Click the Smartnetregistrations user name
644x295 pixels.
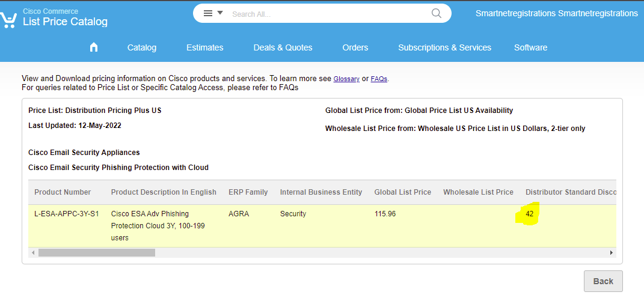[x=557, y=14]
